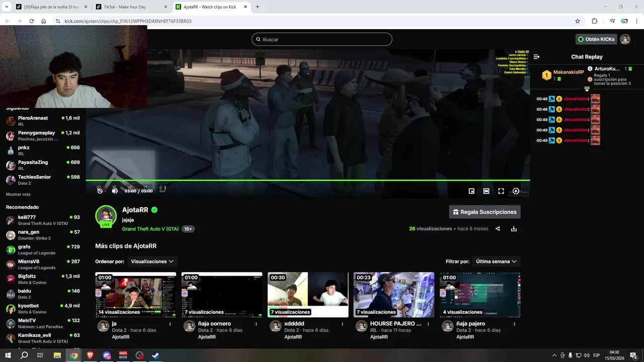Collapse the Chat Replay panel
The image size is (644, 362).
[536, 57]
